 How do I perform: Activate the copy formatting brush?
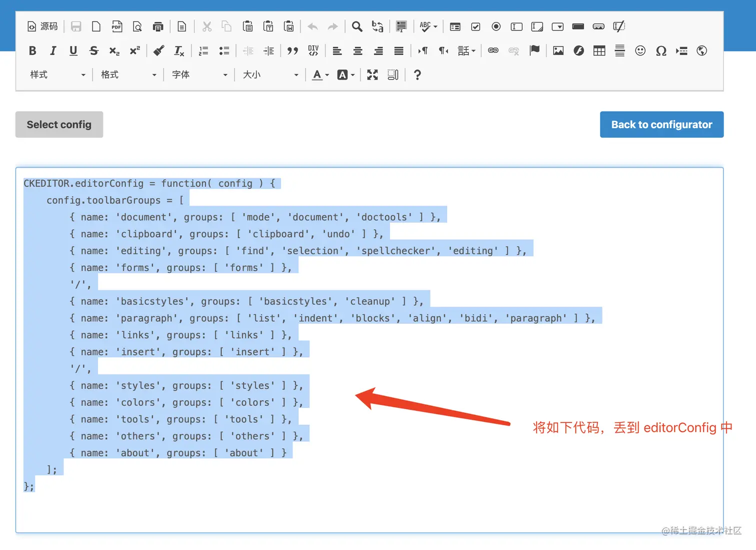[159, 51]
